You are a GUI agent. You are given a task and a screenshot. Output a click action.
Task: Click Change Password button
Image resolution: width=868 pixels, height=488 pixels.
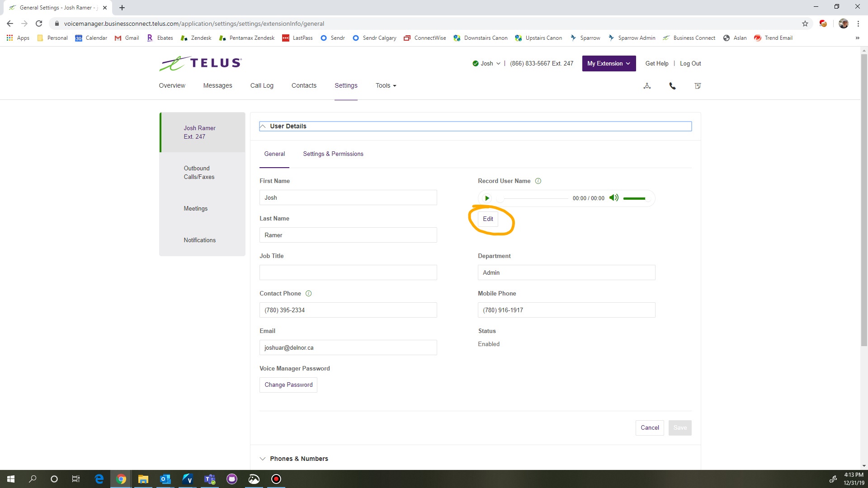pyautogui.click(x=288, y=385)
